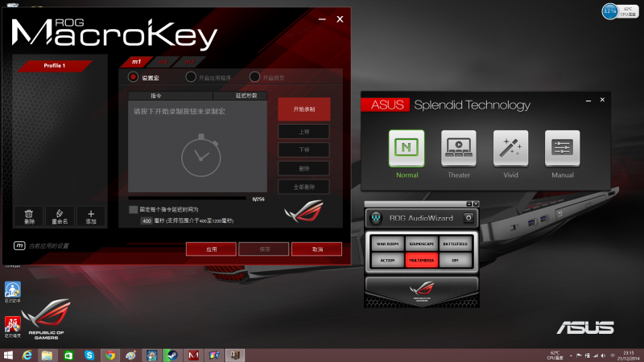Open the Republic of Gamers desktop shortcut
The image size is (644, 362).
click(46, 319)
